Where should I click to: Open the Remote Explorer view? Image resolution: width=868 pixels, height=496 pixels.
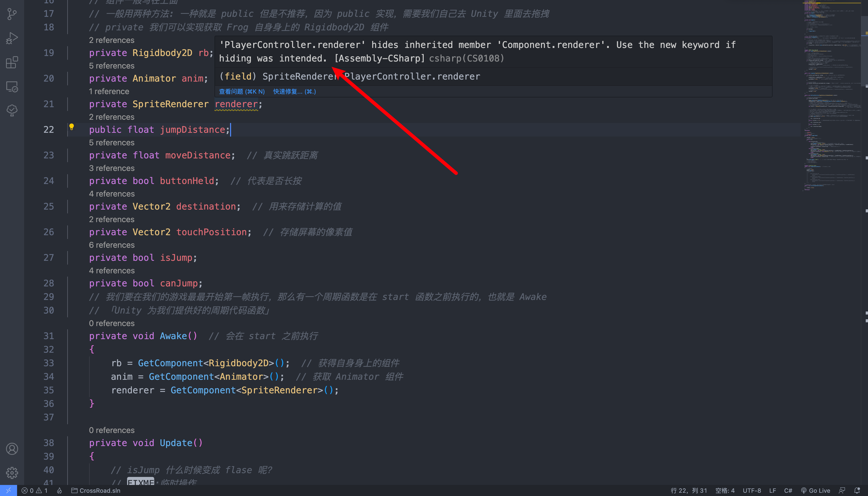tap(12, 87)
